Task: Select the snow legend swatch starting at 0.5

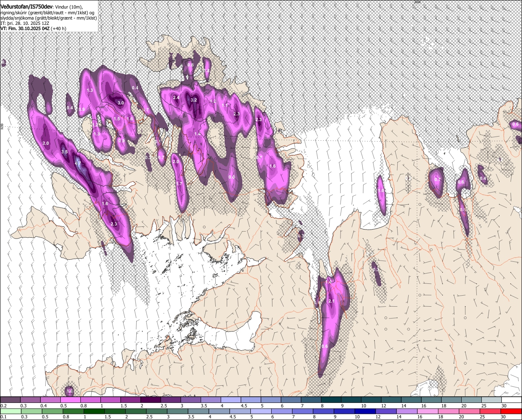Action: 70,400
